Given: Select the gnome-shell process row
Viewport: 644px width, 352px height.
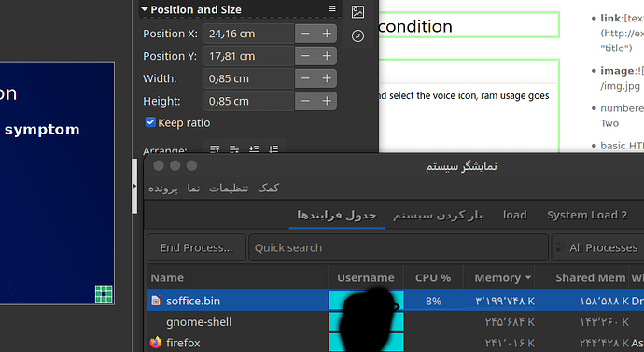Looking at the screenshot, I should click(x=396, y=322).
